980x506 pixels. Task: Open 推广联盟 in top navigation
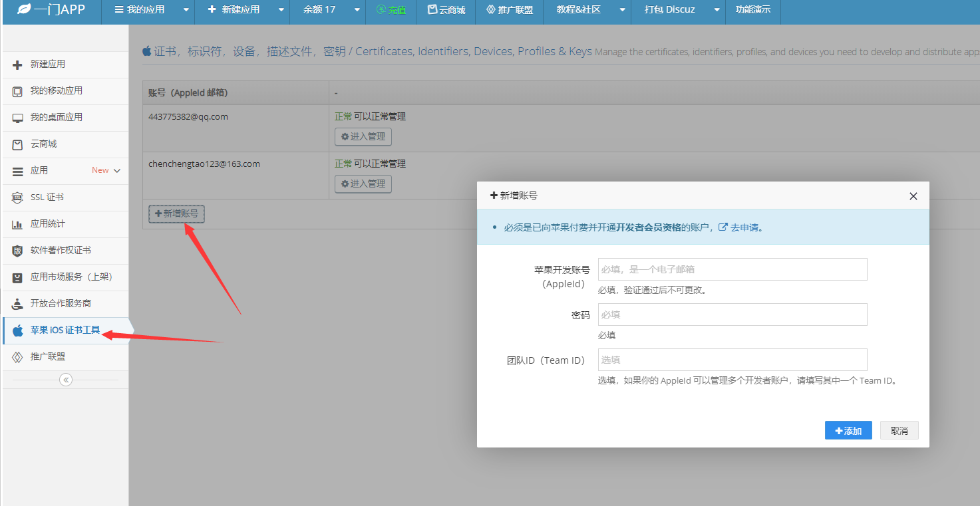point(509,10)
